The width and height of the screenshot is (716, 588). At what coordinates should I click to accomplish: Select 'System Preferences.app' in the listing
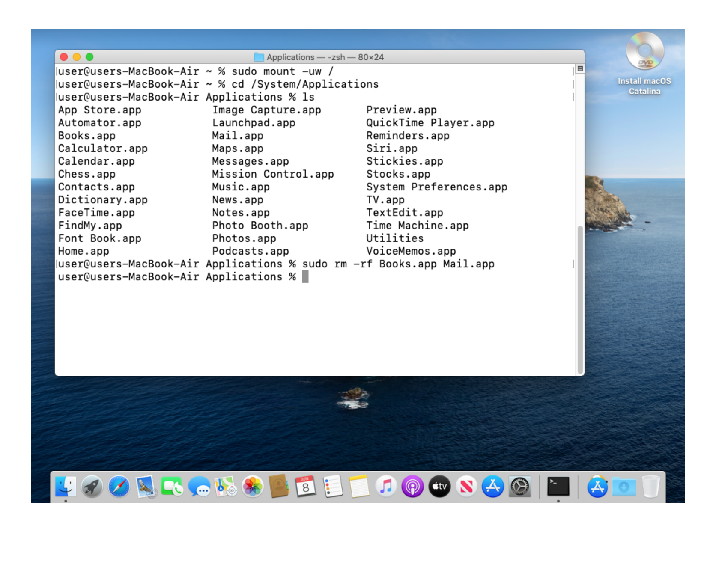point(437,187)
